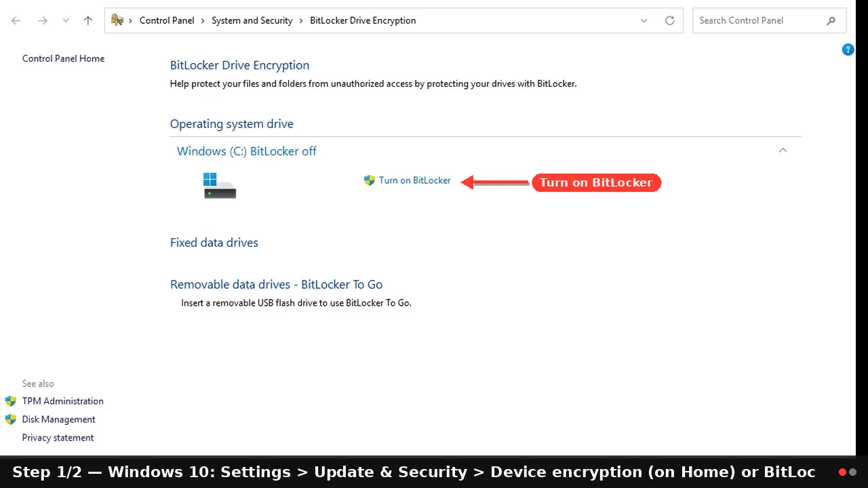Viewport: 868px width, 488px height.
Task: Refresh the BitLocker Drive Encryption page
Action: pyautogui.click(x=670, y=20)
